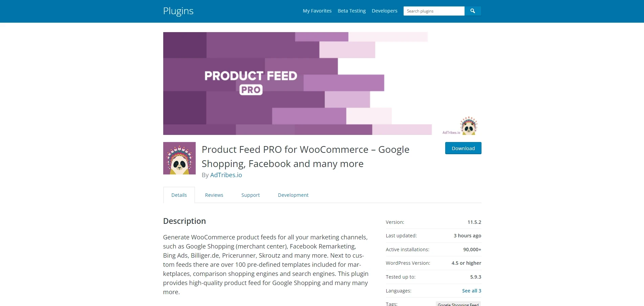
Task: Go to My Favorites
Action: pyautogui.click(x=317, y=11)
